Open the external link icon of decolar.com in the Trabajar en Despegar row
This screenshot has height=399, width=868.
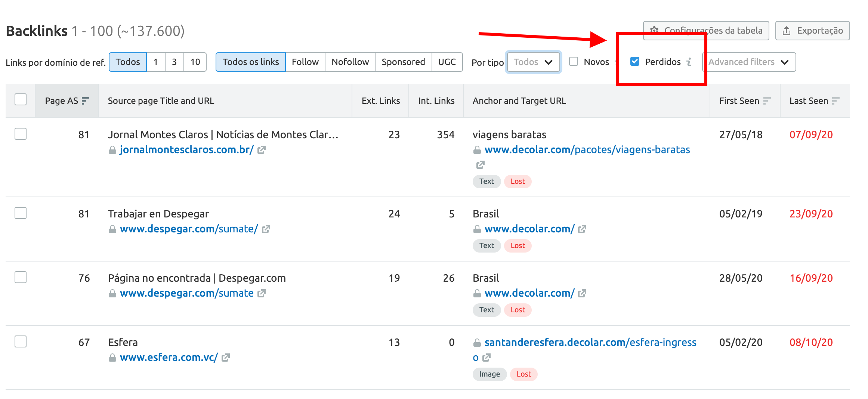[582, 229]
